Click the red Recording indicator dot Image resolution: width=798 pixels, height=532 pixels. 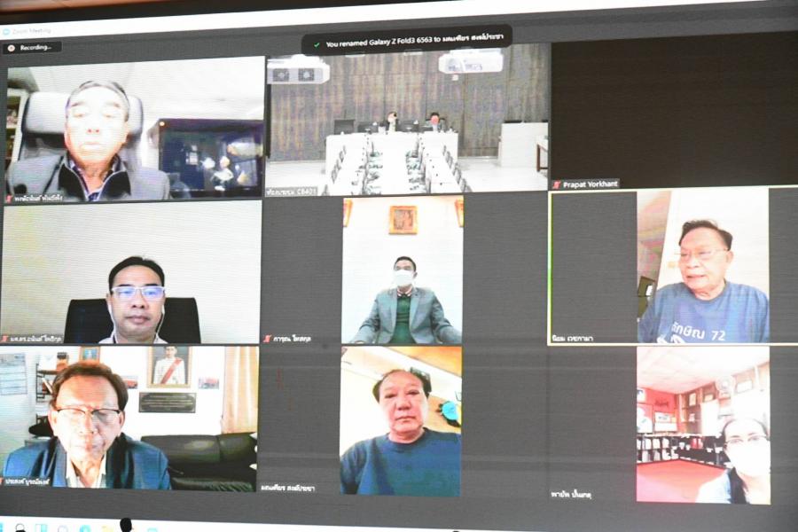click(x=11, y=47)
